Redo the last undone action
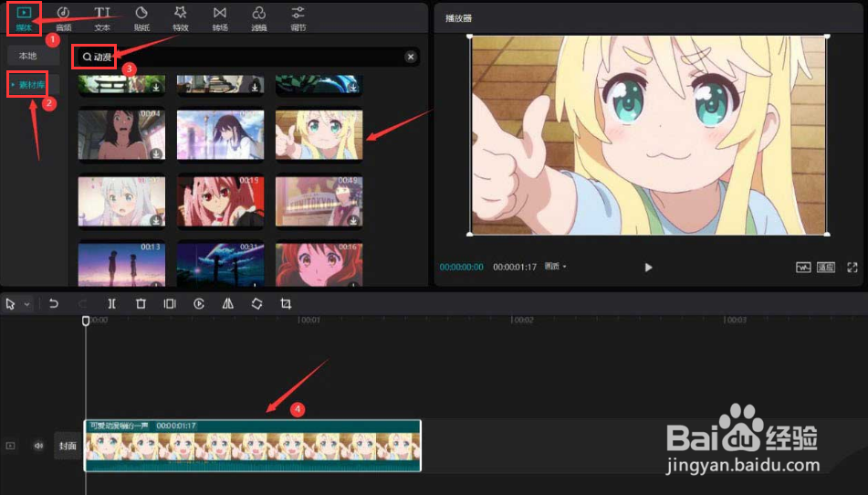Image resolution: width=868 pixels, height=495 pixels. pos(82,303)
